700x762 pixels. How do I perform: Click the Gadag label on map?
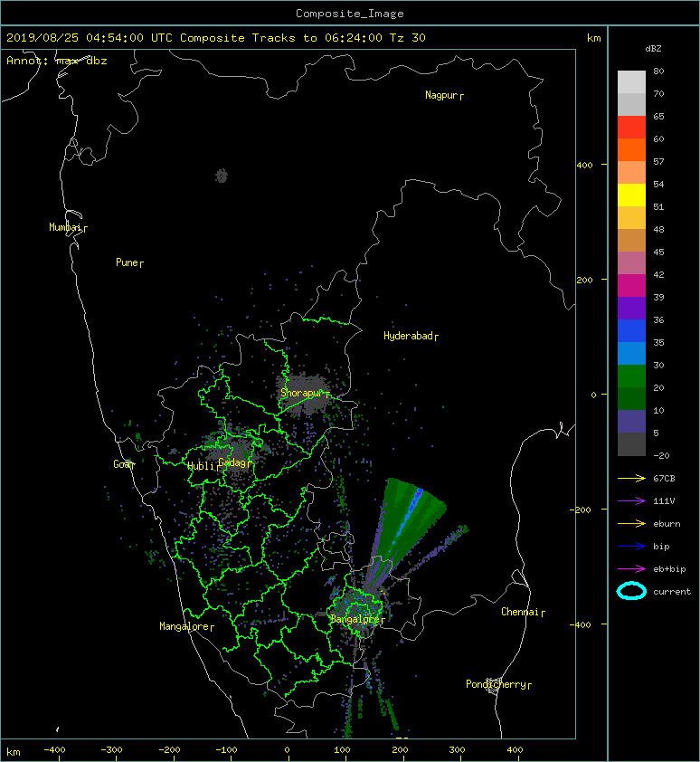[x=232, y=462]
